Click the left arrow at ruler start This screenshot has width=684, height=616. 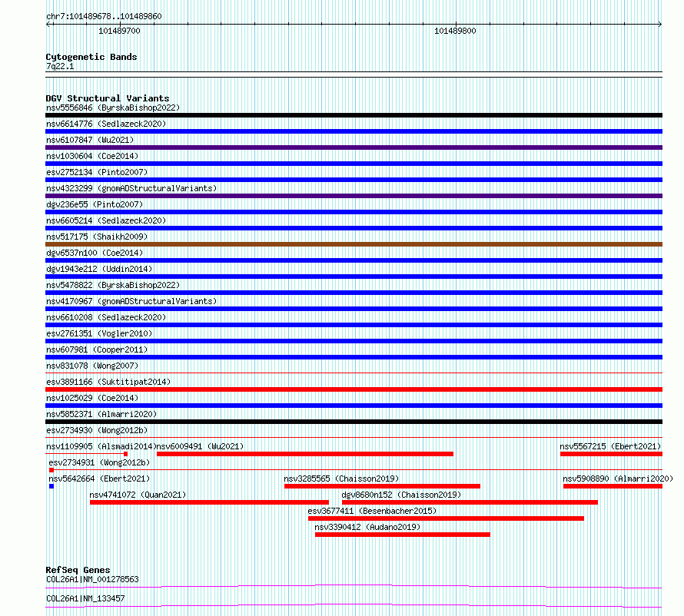pos(48,25)
